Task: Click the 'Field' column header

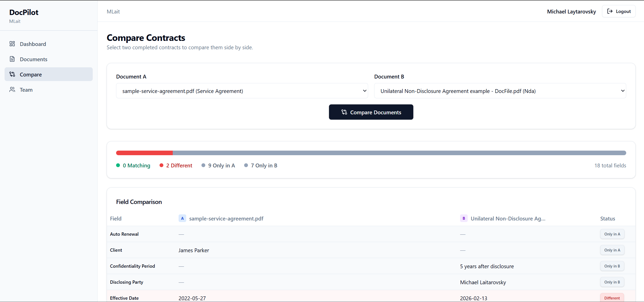Action: (x=116, y=219)
